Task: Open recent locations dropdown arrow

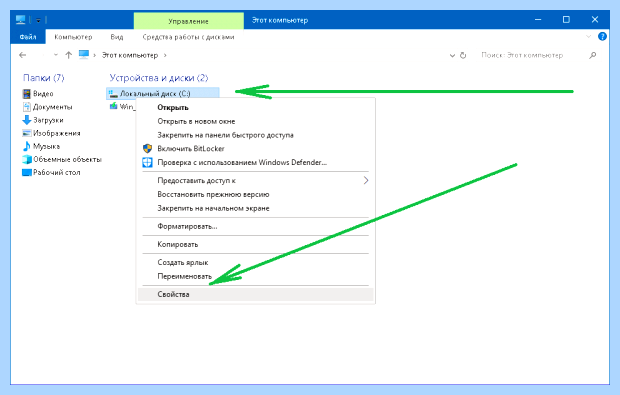Action: pos(56,55)
